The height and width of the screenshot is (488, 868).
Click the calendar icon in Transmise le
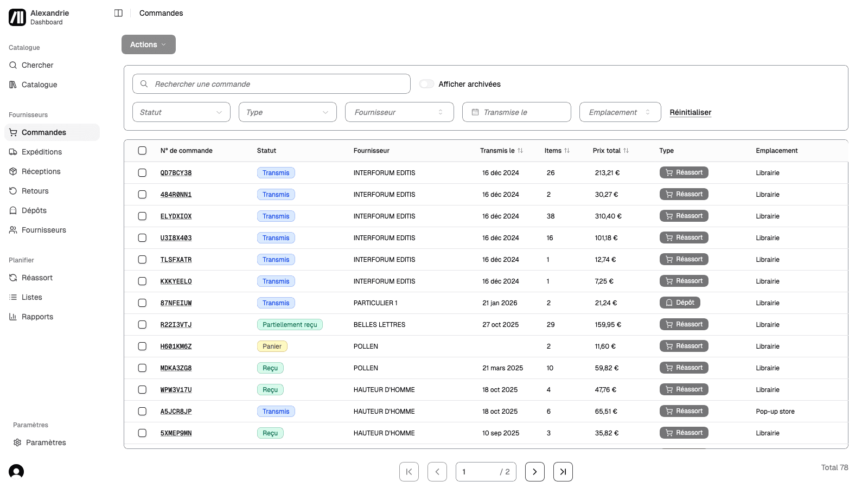[475, 112]
